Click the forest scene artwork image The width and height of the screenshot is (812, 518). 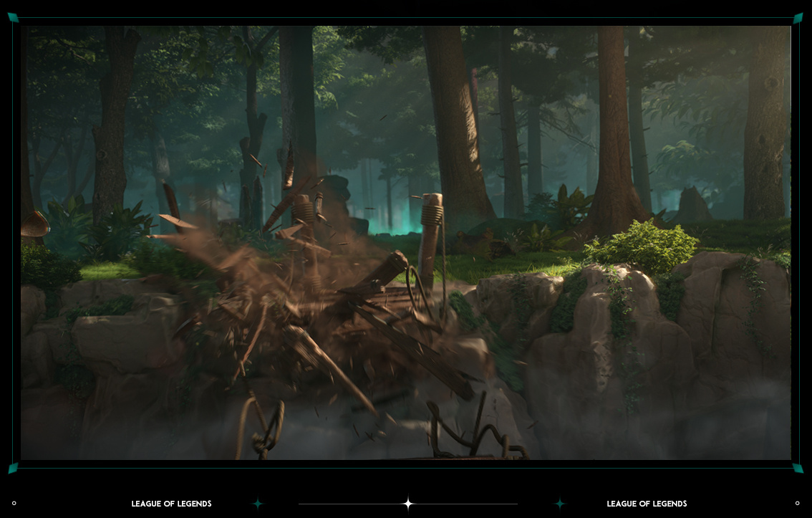406,243
